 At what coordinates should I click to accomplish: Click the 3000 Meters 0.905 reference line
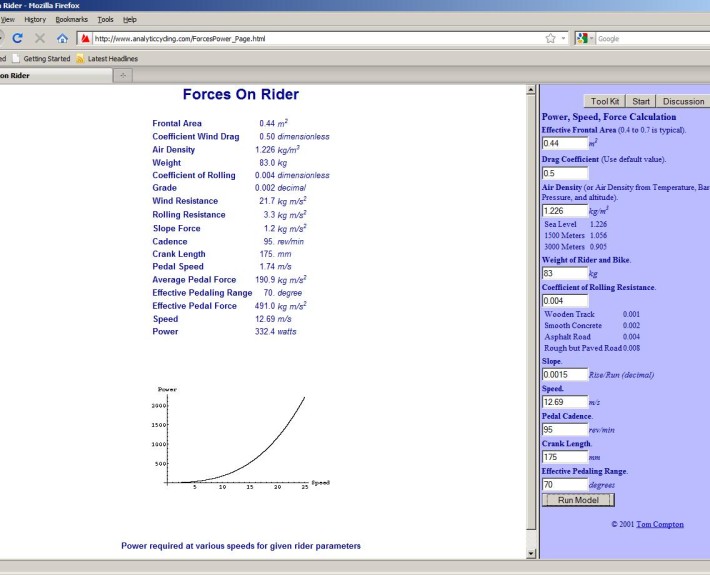(x=575, y=247)
